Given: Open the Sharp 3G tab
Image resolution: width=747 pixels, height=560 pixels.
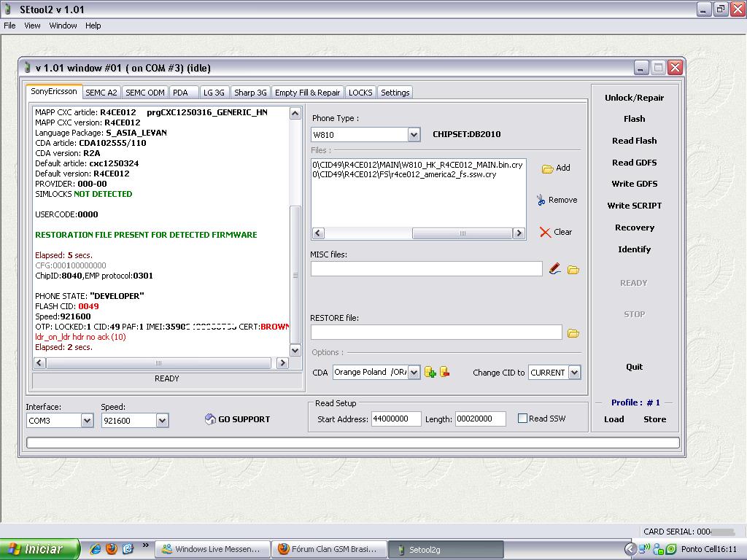Looking at the screenshot, I should [x=250, y=93].
